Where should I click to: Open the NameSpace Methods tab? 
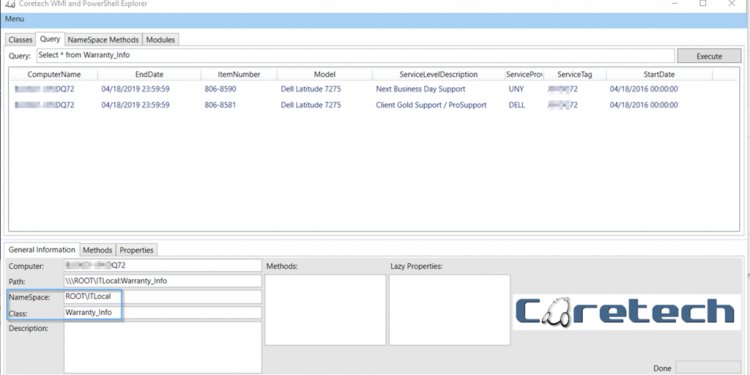tap(103, 40)
